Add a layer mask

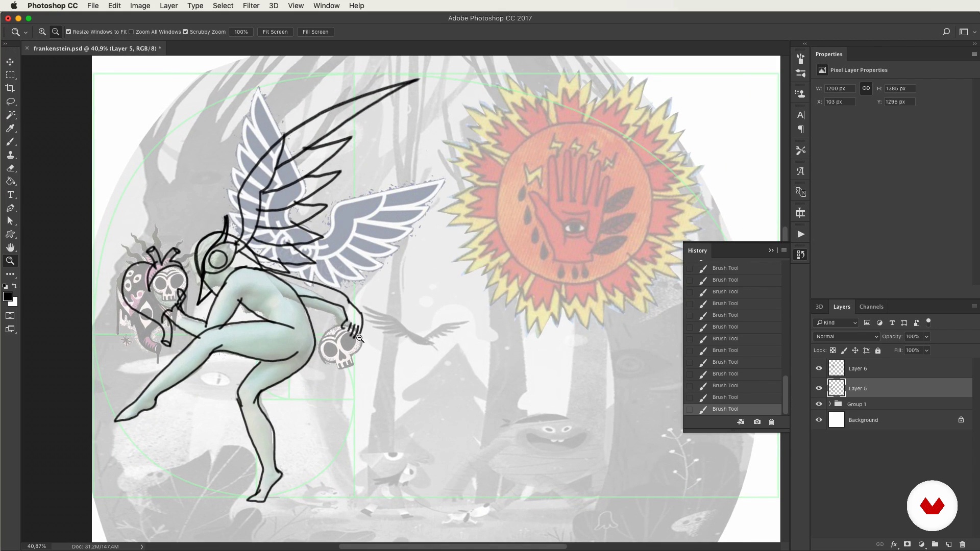click(907, 544)
